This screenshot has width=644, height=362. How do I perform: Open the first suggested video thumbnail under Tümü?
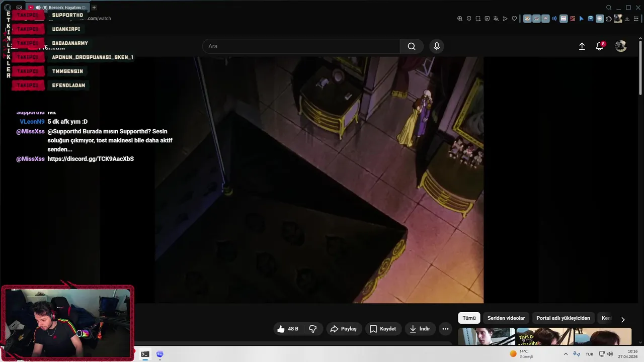487,336
